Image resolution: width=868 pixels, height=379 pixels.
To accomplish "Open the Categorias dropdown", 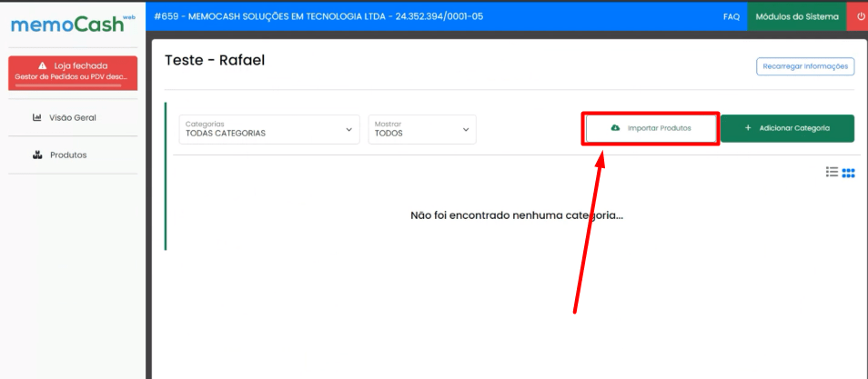I will point(268,129).
